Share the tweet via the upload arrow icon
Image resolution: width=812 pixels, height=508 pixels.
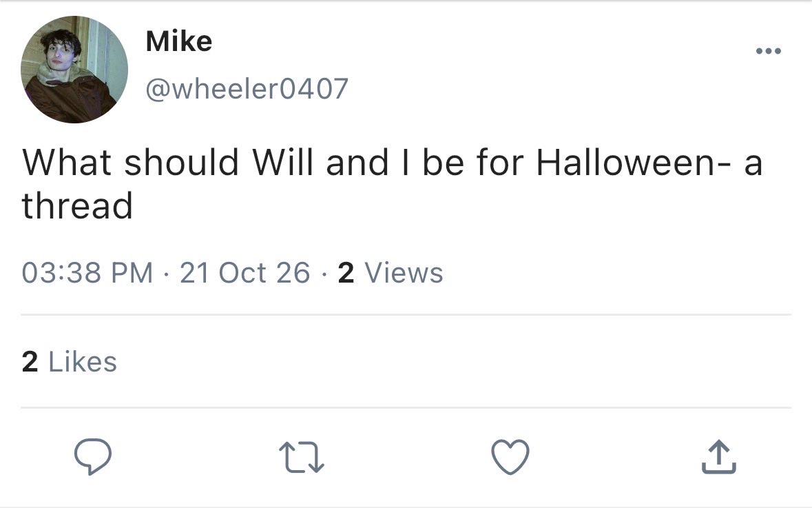tap(719, 457)
